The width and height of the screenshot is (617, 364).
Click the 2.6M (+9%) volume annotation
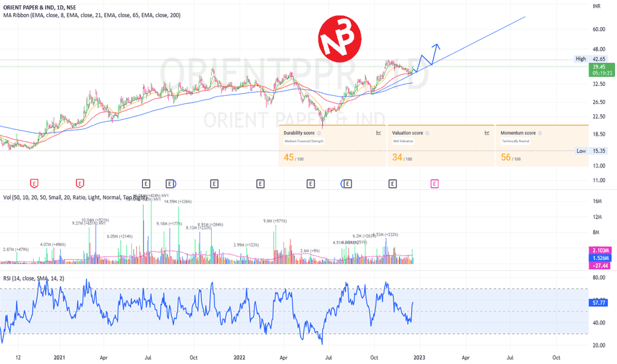pyautogui.click(x=310, y=251)
